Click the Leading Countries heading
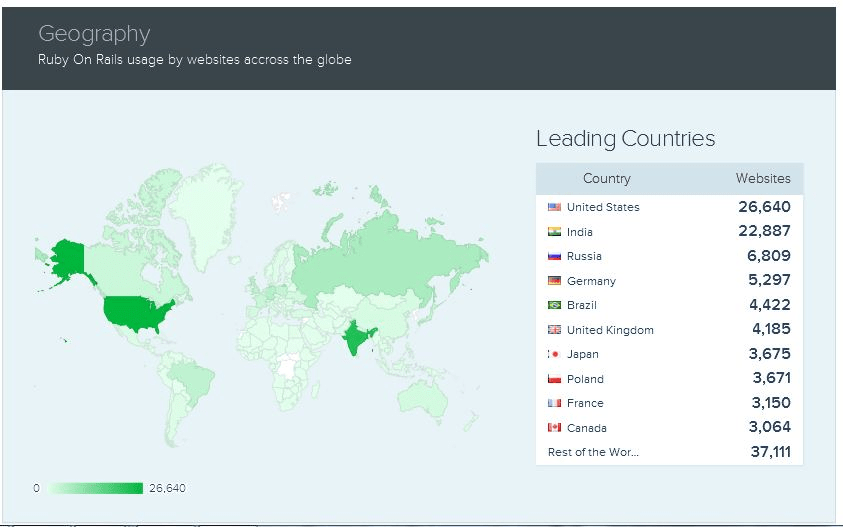This screenshot has width=843, height=527. point(626,139)
